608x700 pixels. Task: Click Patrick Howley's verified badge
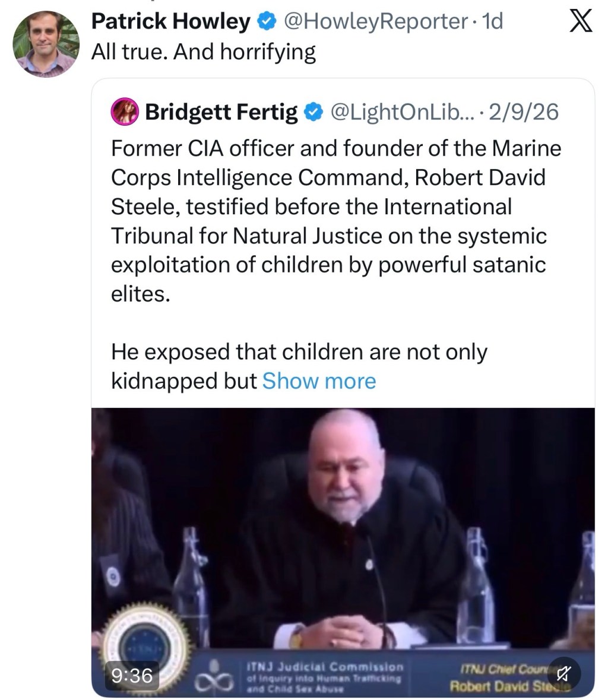[265, 21]
